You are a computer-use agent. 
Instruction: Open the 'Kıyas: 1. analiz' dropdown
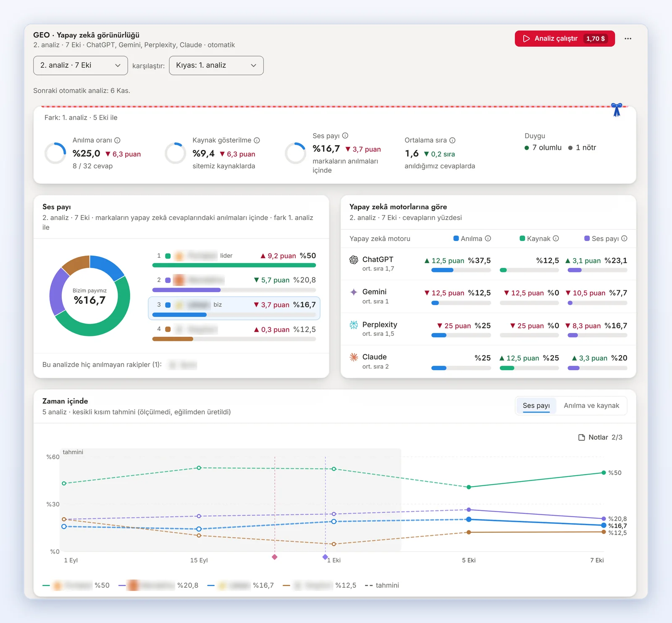(x=216, y=65)
